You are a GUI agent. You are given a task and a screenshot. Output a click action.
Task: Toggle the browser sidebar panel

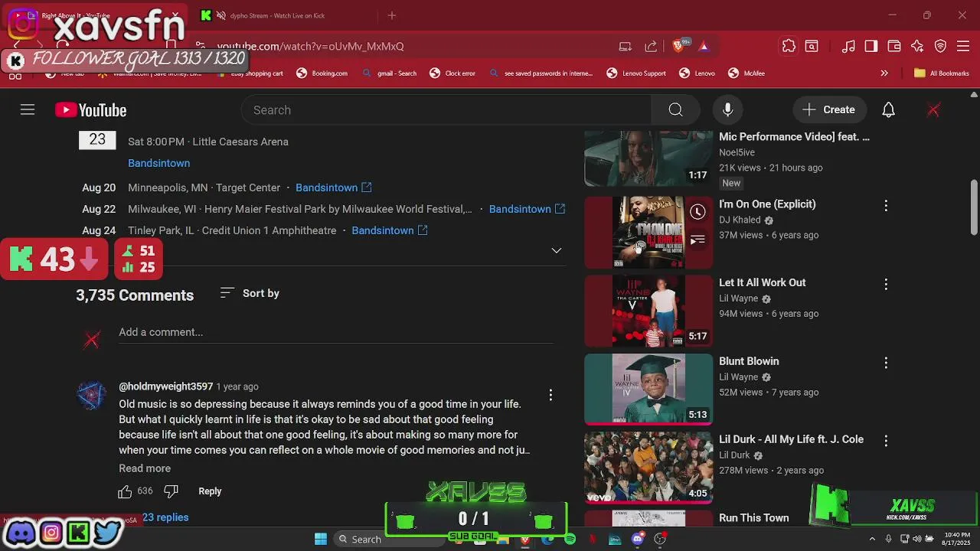[x=871, y=46]
